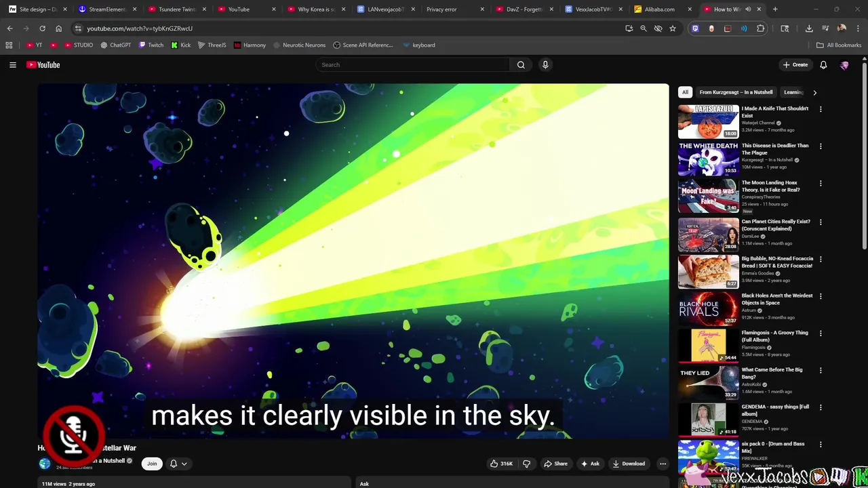868x488 pixels.
Task: Open 'Can Planet Cities Really Exist?' video
Action: (776, 225)
